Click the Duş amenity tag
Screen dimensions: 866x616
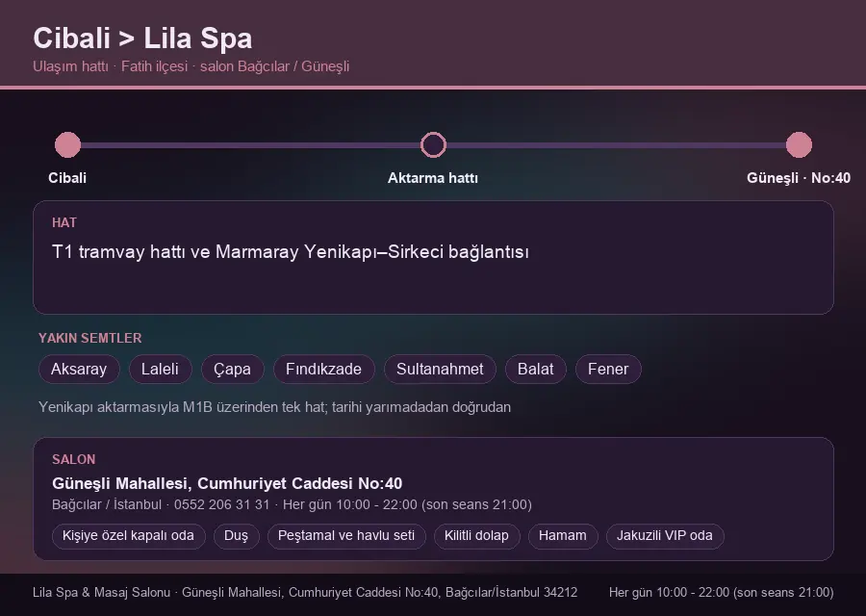point(237,536)
